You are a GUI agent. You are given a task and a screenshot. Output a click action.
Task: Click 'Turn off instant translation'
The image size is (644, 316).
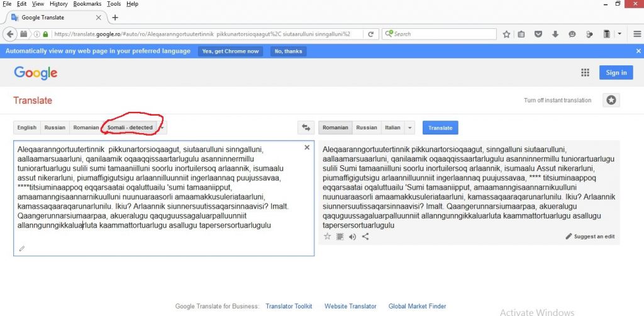pyautogui.click(x=557, y=100)
